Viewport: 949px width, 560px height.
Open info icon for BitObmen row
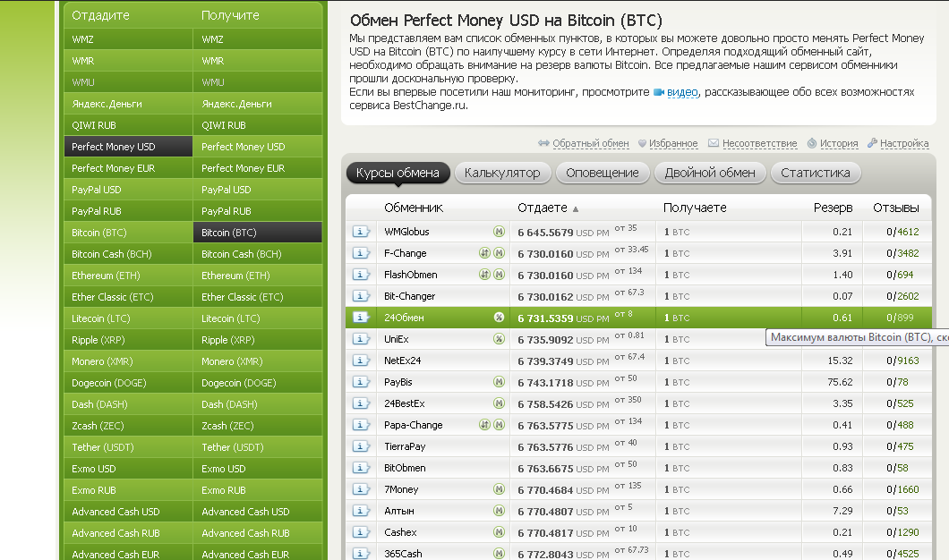click(x=361, y=468)
